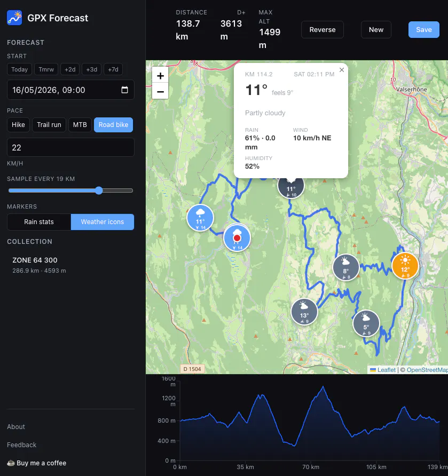Select the 8° partly cloudy marker
Screen dimensions: 448x476
point(346,267)
